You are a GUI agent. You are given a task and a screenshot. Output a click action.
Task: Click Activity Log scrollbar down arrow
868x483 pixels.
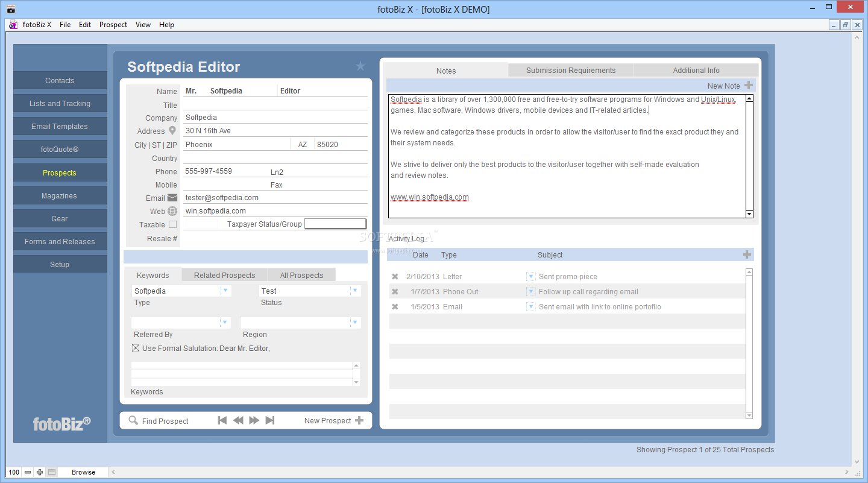coord(749,415)
